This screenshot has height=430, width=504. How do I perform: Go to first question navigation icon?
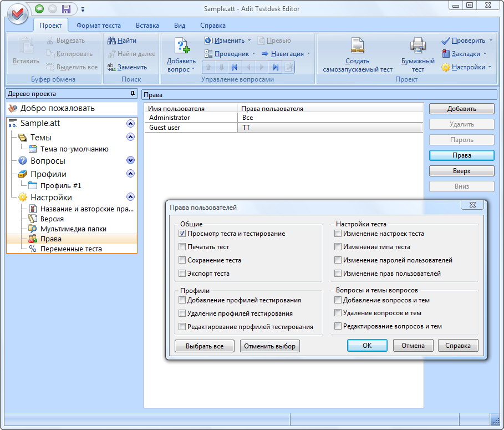point(235,67)
